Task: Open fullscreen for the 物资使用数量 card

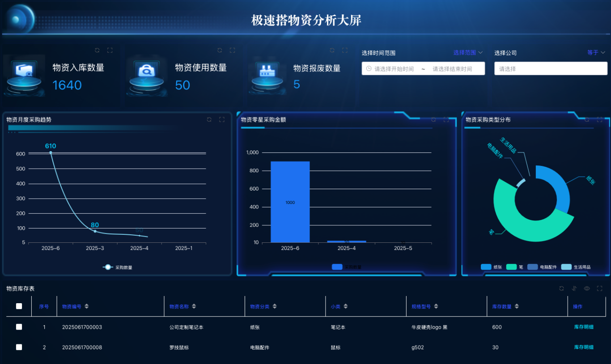Action: (232, 50)
